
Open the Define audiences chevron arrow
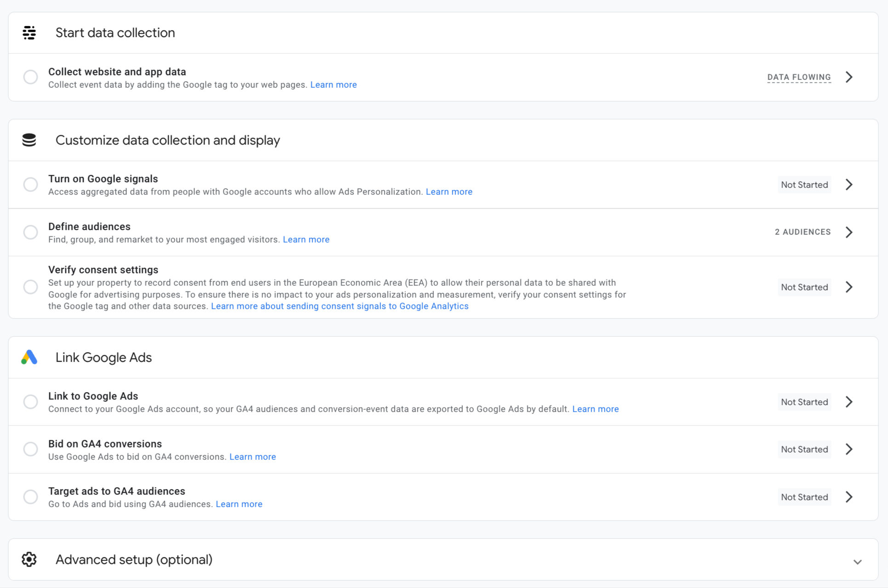coord(849,232)
